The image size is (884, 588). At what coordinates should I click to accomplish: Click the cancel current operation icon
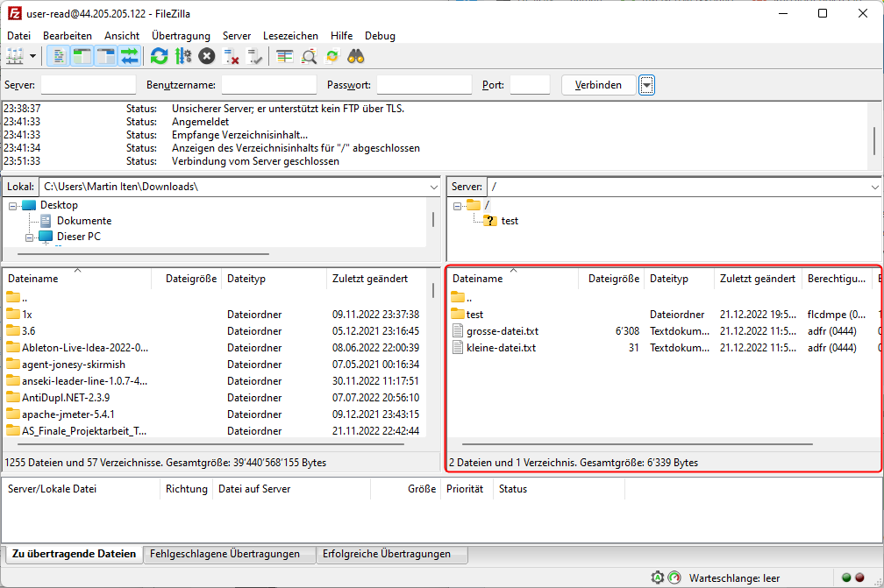click(x=206, y=57)
